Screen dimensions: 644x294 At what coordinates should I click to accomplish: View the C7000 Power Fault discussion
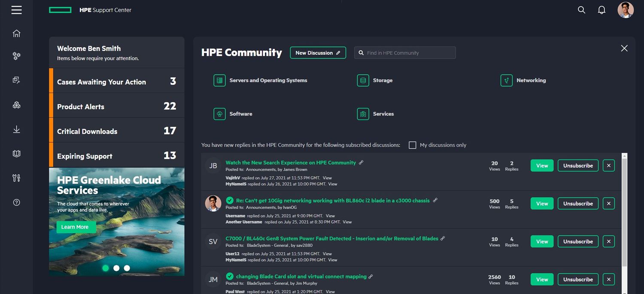coord(542,241)
